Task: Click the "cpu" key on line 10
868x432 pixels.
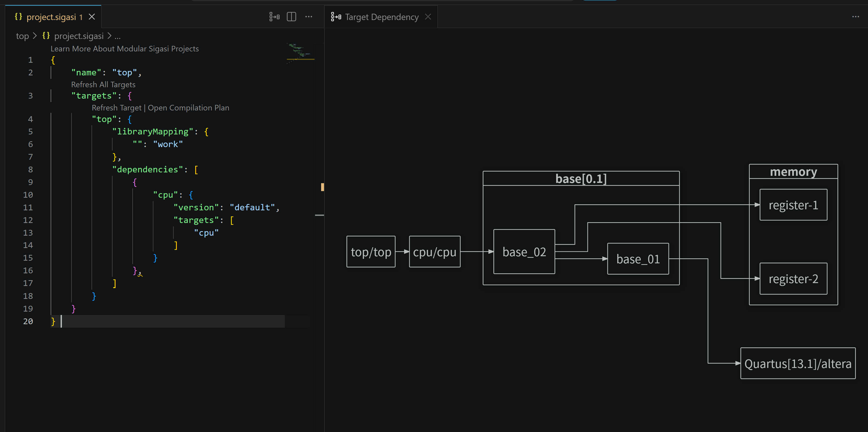Action: [x=165, y=195]
